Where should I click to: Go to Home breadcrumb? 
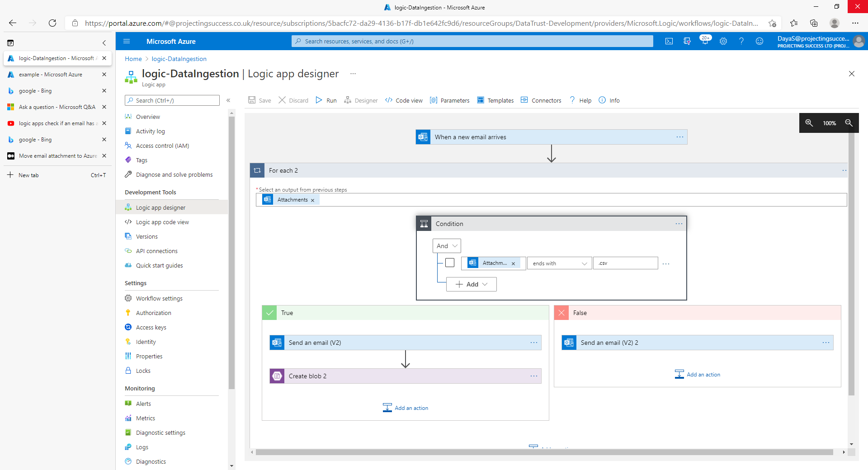133,59
